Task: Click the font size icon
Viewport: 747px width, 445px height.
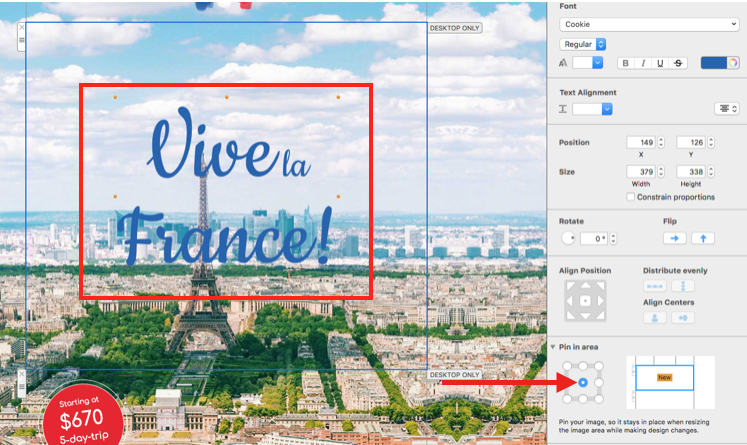Action: click(x=563, y=63)
